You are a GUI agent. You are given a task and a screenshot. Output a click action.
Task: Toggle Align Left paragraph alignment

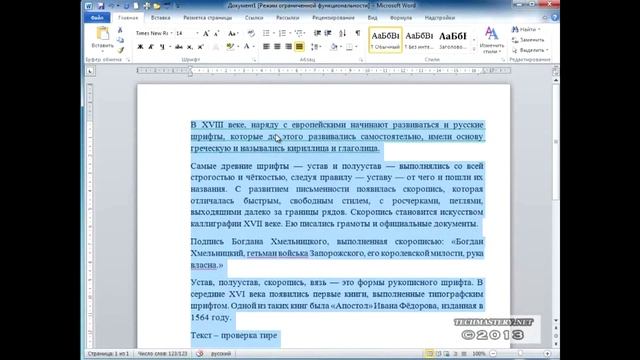pyautogui.click(x=266, y=47)
